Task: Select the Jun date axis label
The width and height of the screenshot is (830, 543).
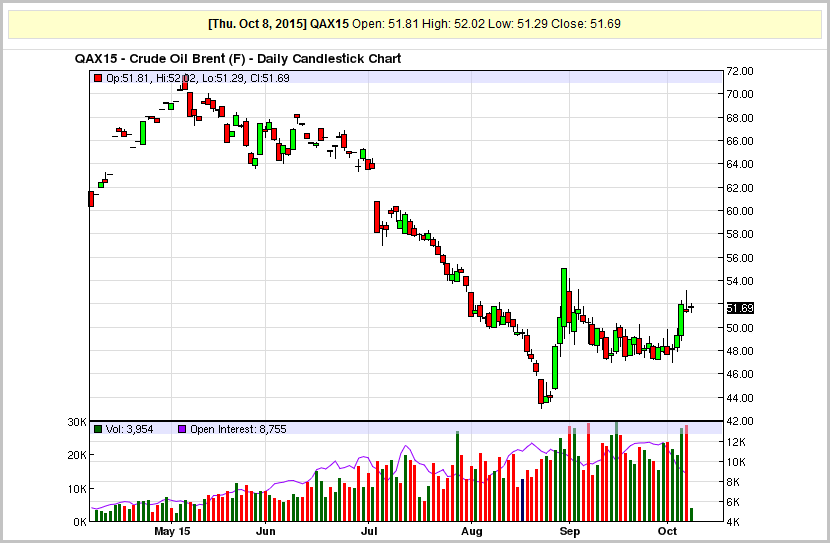Action: point(265,531)
